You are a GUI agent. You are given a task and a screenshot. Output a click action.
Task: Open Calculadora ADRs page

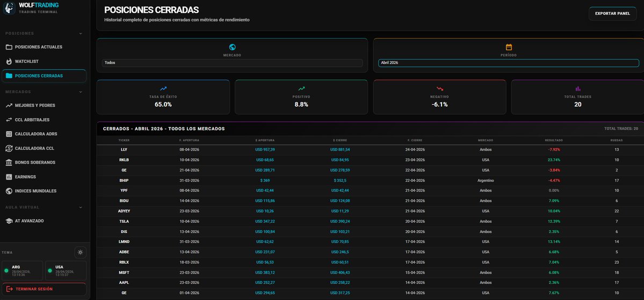point(44,134)
